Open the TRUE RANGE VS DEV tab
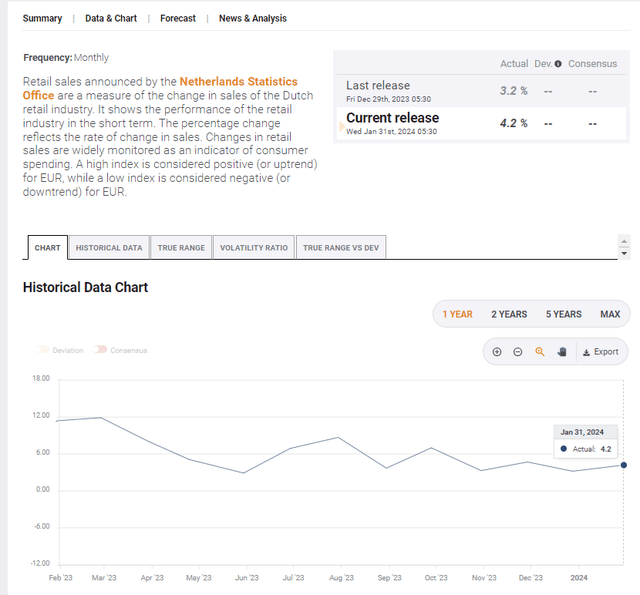Screen dimensions: 640x595 (x=341, y=247)
